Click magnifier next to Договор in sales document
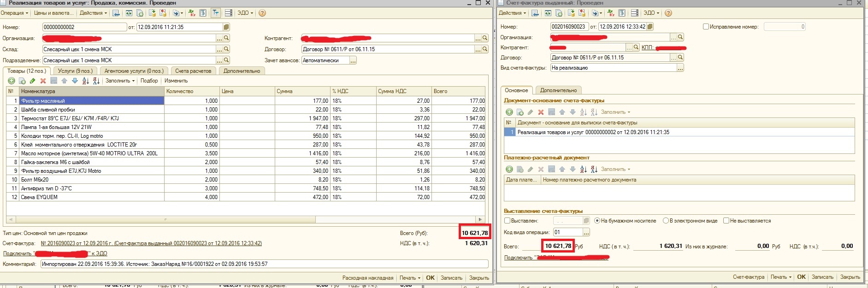 pos(485,49)
